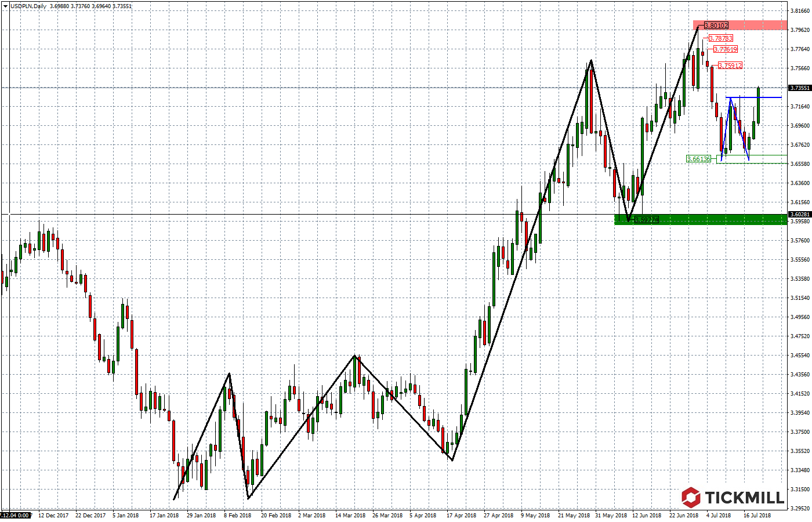Click the 22 Dec 2017 date label
812x522 pixels.
90,515
